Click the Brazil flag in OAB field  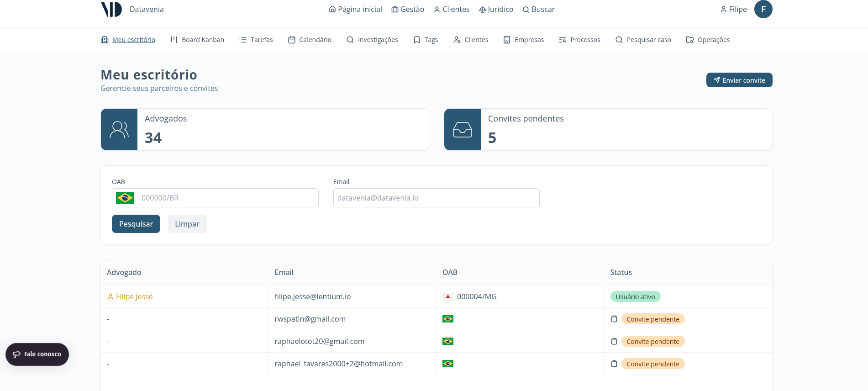[x=125, y=198]
